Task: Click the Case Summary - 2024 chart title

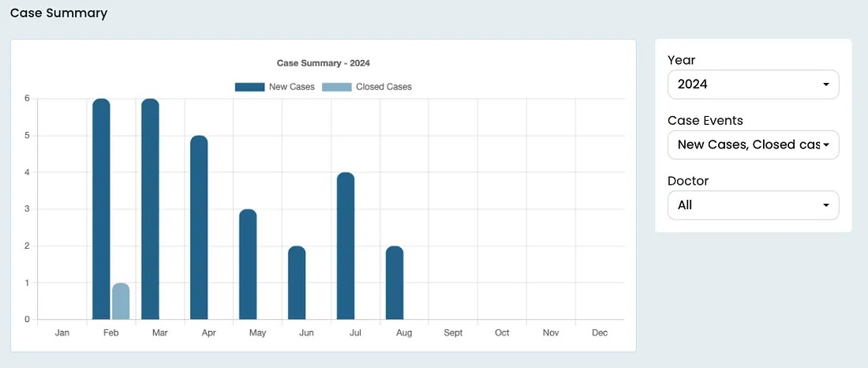Action: coord(324,63)
